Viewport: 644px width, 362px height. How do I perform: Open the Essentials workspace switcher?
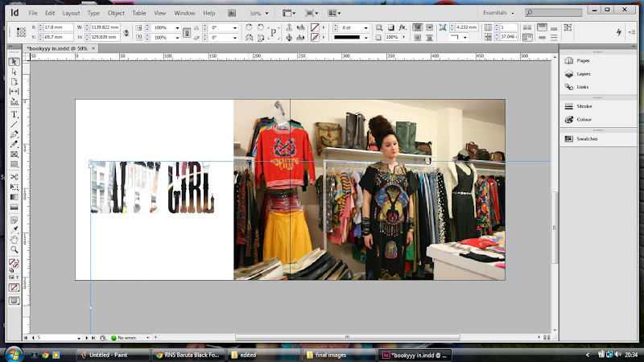pyautogui.click(x=498, y=13)
